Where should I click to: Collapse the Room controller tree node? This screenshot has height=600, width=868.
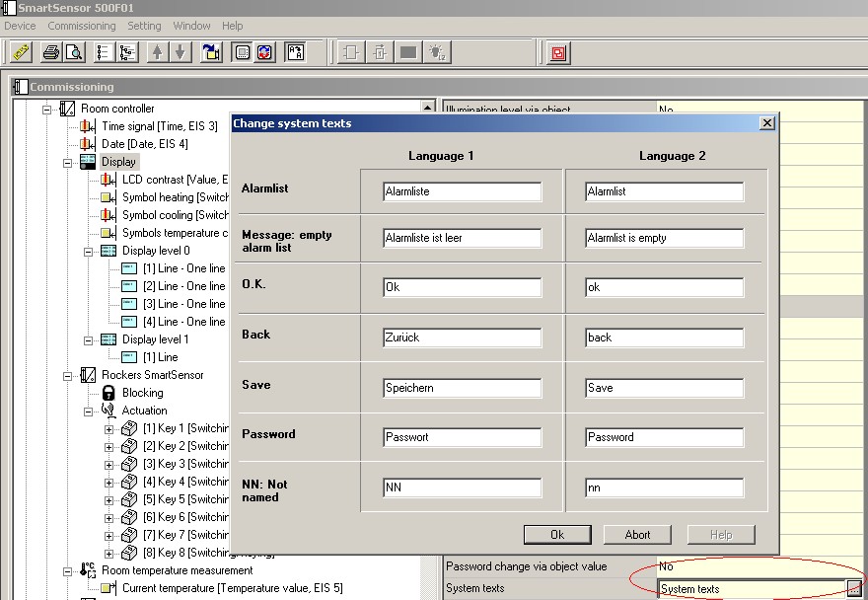tap(46, 109)
